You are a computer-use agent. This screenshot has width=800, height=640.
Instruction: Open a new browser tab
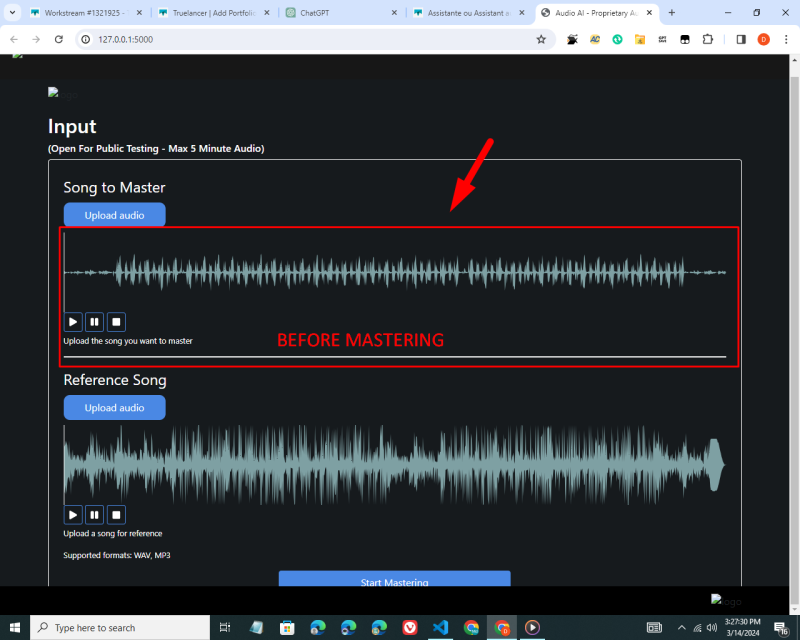671,13
